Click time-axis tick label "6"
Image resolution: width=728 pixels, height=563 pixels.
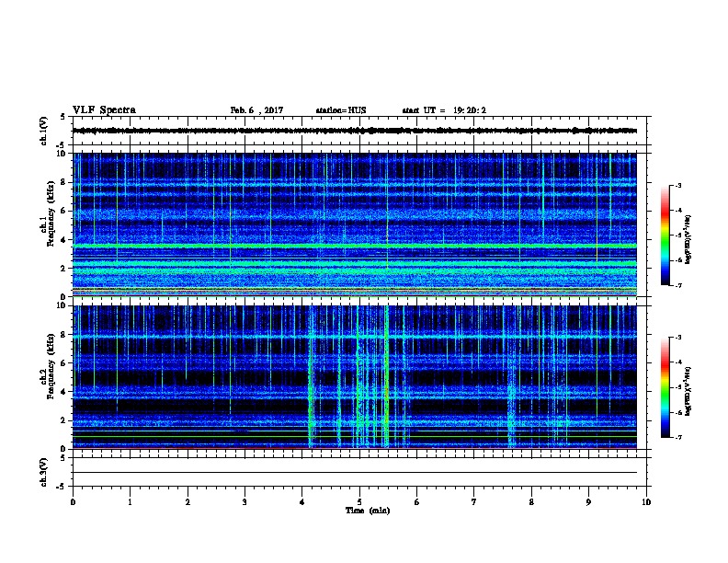tap(417, 502)
